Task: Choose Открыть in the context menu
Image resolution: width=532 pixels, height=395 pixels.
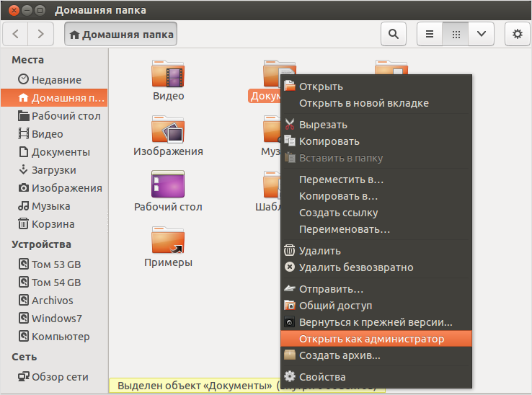Action: tap(376, 86)
